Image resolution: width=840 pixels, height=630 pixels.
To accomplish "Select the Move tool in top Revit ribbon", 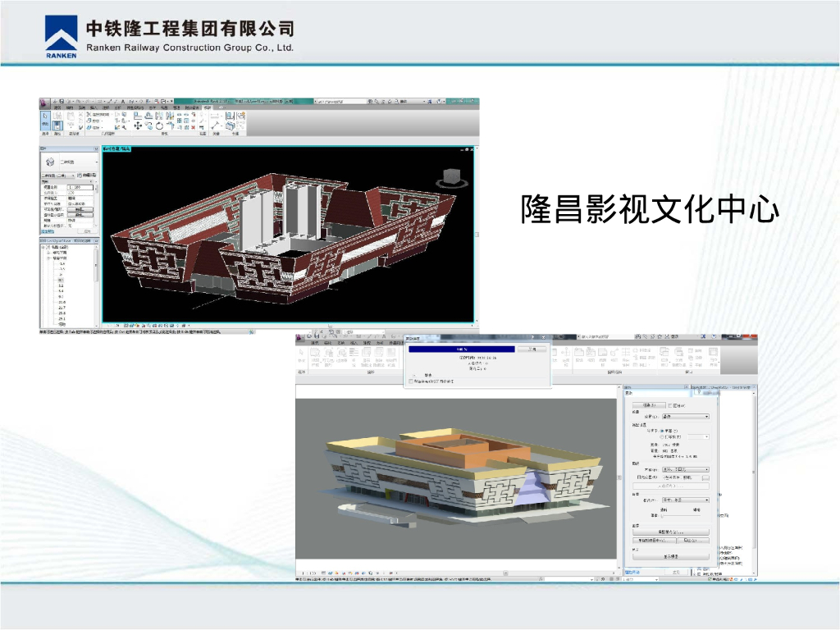I will (138, 126).
